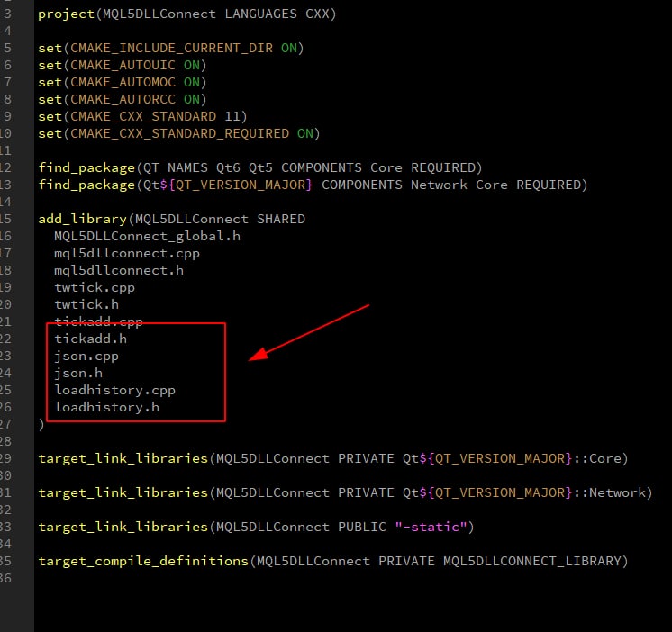
Task: Click the CMAKE_AUTORCC text
Action: click(x=123, y=99)
